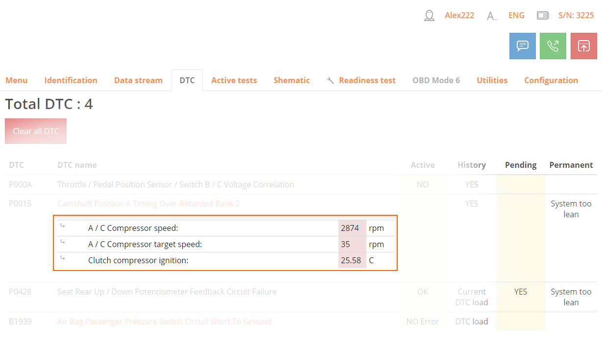Click the font size icon beside ENG

point(492,16)
